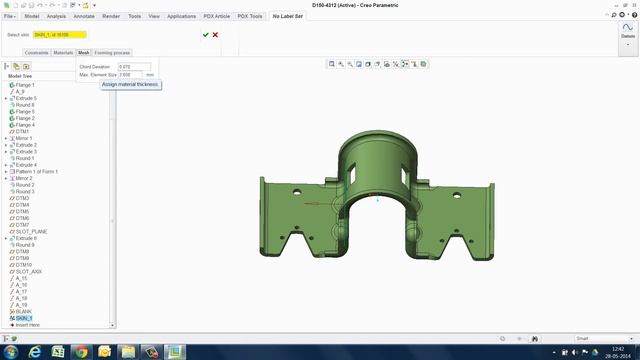Screen dimensions: 640x360
Task: Click the Mesh panel tab
Action: (x=84, y=53)
